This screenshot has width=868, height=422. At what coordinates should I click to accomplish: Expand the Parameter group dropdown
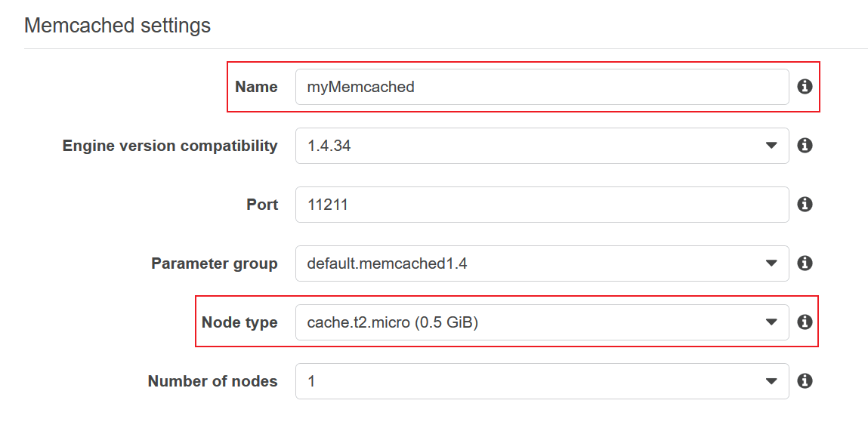(x=541, y=263)
